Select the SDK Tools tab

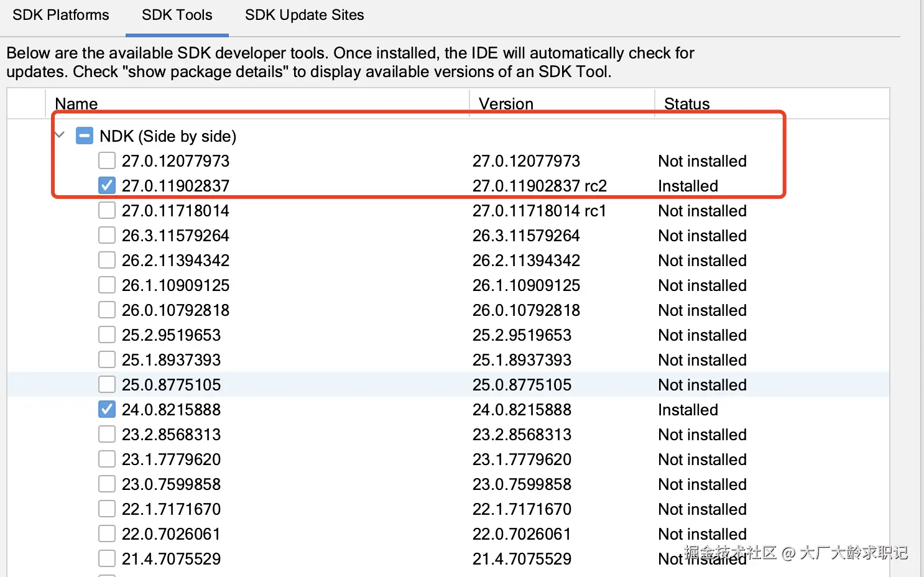177,15
